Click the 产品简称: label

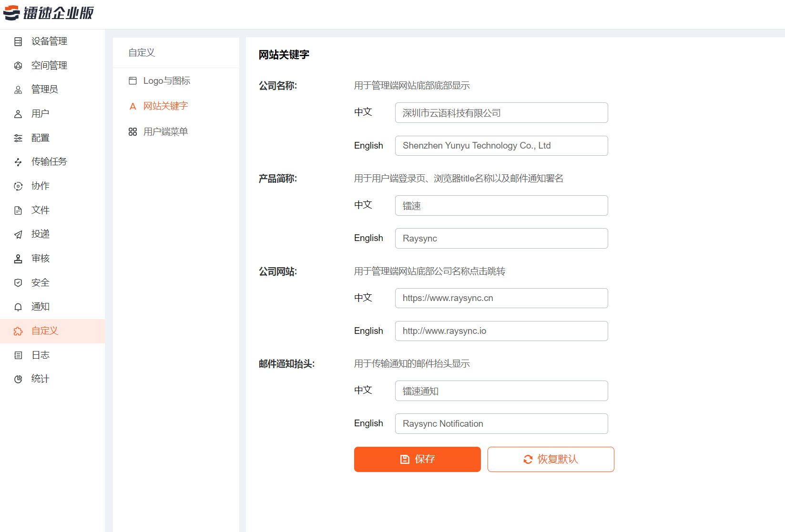pos(278,179)
